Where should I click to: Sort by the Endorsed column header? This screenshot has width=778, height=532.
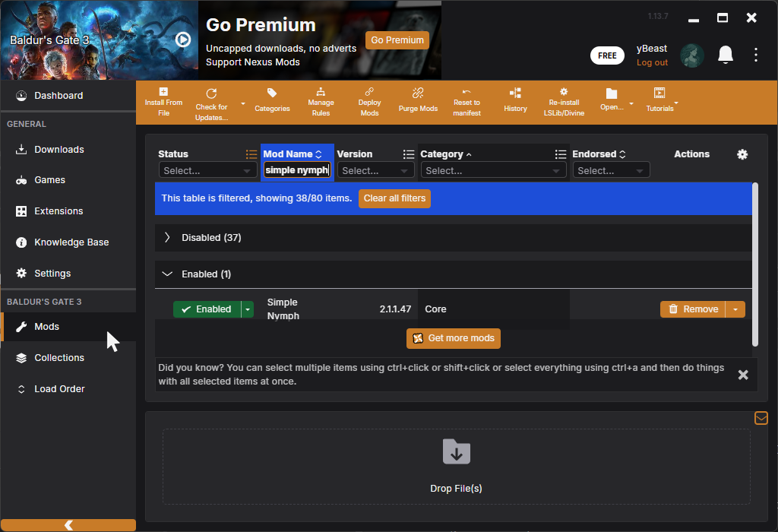(x=599, y=154)
